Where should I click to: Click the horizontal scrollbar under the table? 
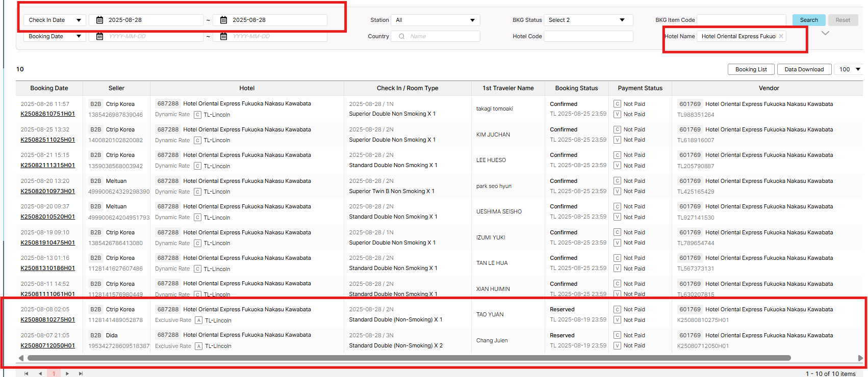pyautogui.click(x=408, y=358)
